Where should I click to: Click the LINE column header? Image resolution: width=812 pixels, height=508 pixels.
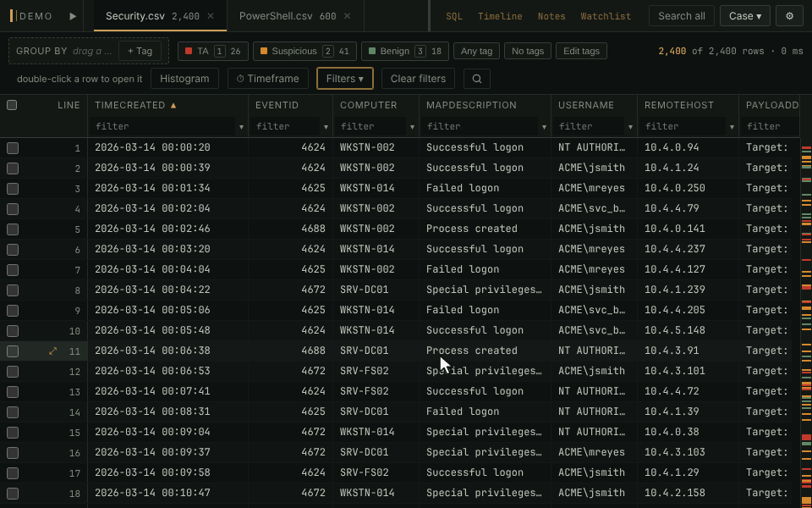pos(69,105)
